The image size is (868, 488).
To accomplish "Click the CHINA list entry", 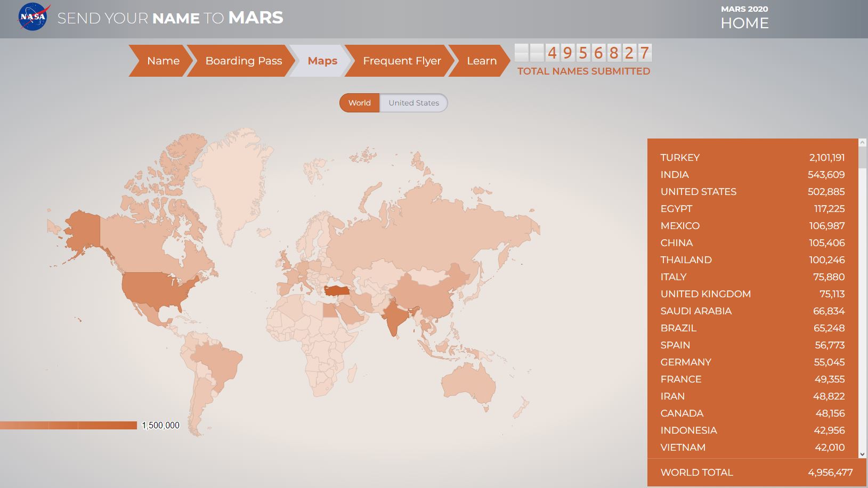I will pyautogui.click(x=752, y=243).
